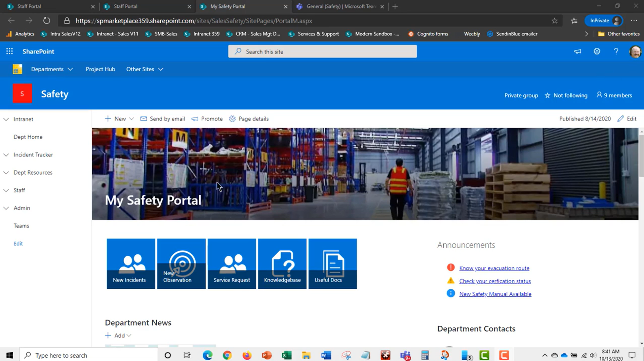Open the SharePoint help question mark icon
The height and width of the screenshot is (361, 644).
click(x=616, y=51)
